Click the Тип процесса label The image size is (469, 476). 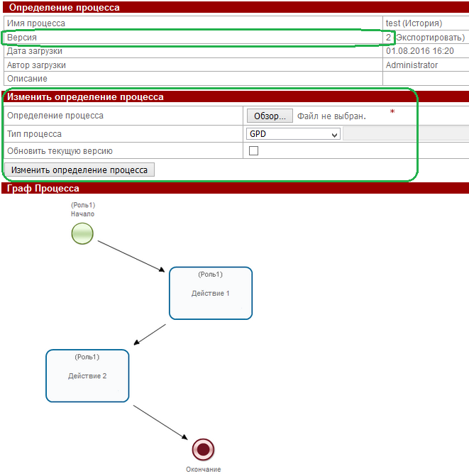click(34, 134)
